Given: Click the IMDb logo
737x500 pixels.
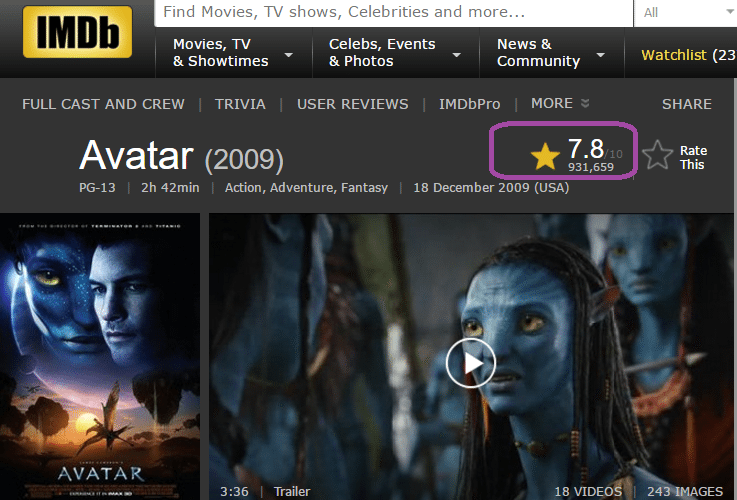Looking at the screenshot, I should pyautogui.click(x=78, y=32).
